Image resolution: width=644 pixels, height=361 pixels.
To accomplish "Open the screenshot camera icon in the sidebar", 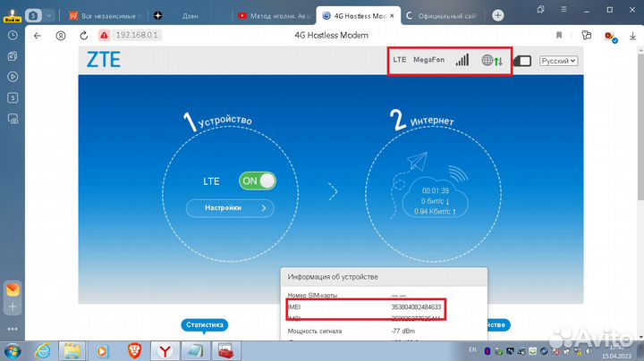I will click(x=13, y=119).
